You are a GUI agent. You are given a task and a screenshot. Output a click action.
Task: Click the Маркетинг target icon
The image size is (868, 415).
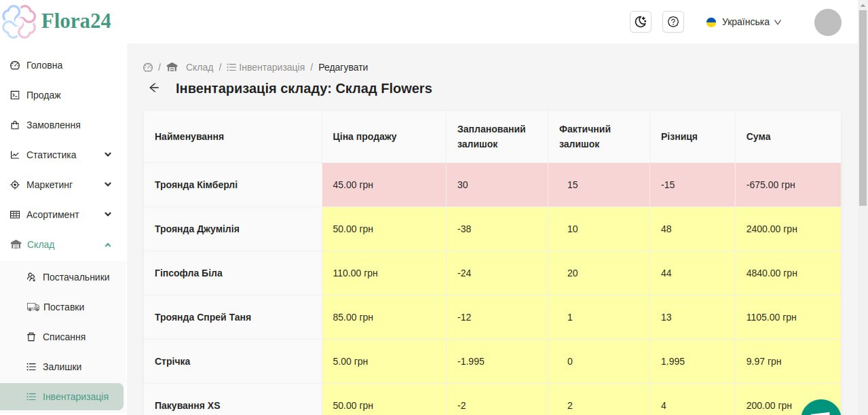point(15,185)
